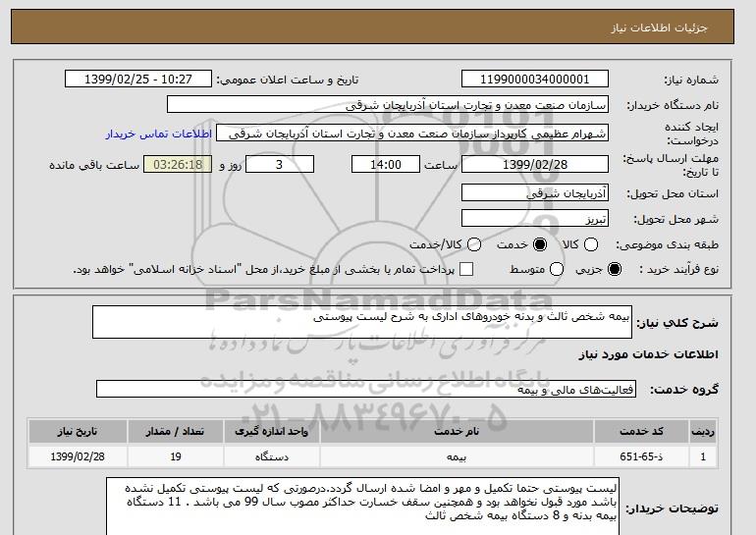This screenshot has width=756, height=535.
Task: Click the اطلاعات خدمات مورد نیاز heading
Action: click(x=648, y=354)
